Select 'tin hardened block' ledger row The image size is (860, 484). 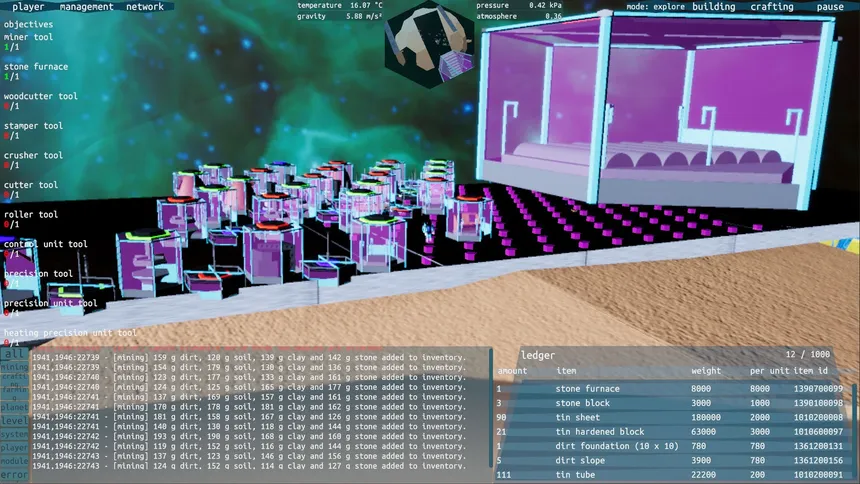(x=671, y=432)
